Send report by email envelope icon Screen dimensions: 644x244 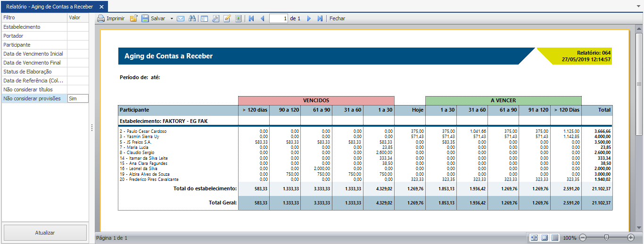coord(181,18)
